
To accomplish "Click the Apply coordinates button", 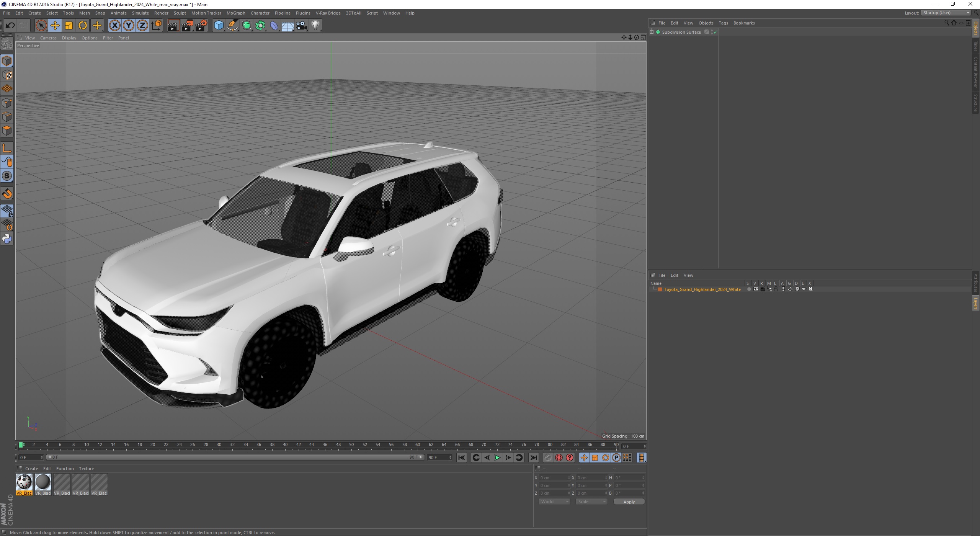I will pos(629,502).
